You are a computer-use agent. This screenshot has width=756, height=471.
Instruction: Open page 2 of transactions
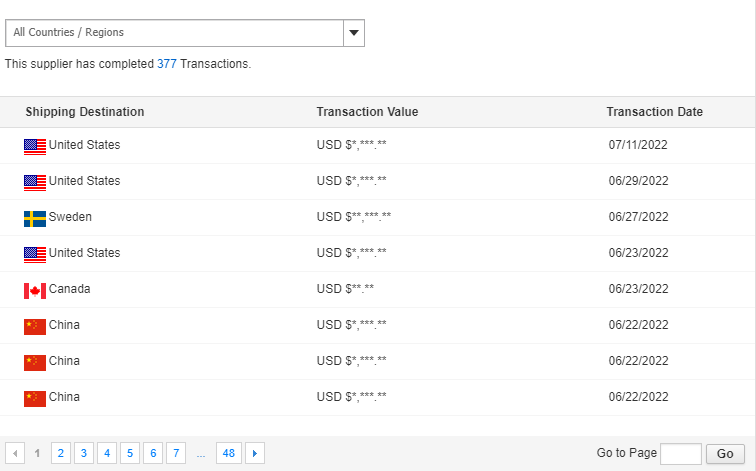pyautogui.click(x=61, y=454)
